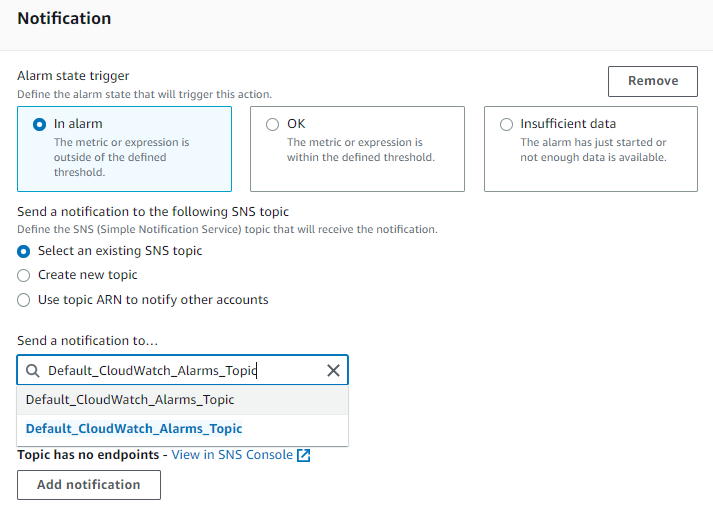Click the Notification section heading
This screenshot has width=713, height=508.
[64, 18]
